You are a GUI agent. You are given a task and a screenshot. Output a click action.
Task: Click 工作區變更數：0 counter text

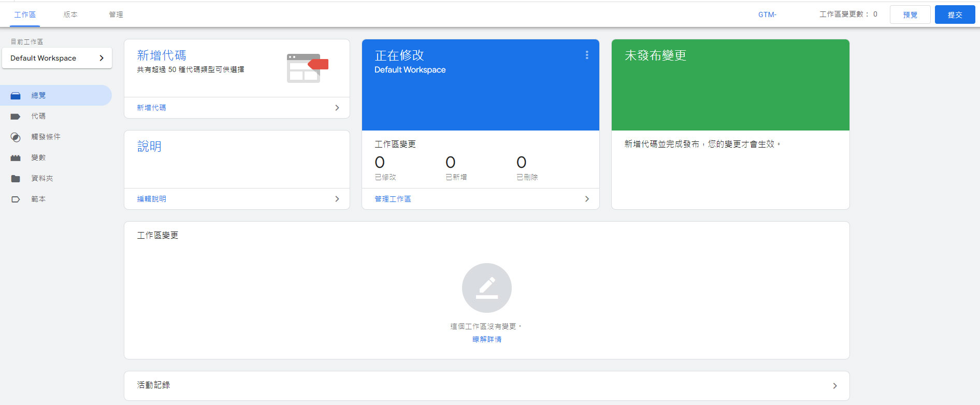[x=848, y=15]
